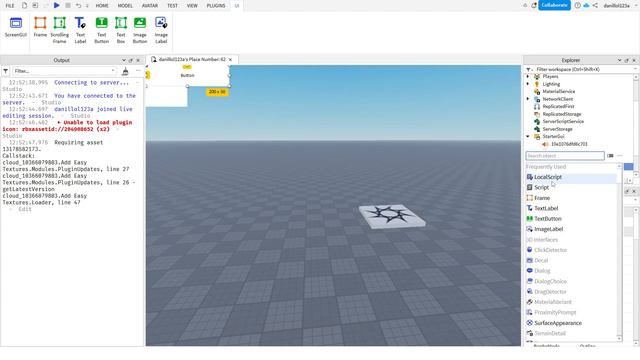640x360 pixels.
Task: Choose Script from insert object list
Action: coord(571,187)
